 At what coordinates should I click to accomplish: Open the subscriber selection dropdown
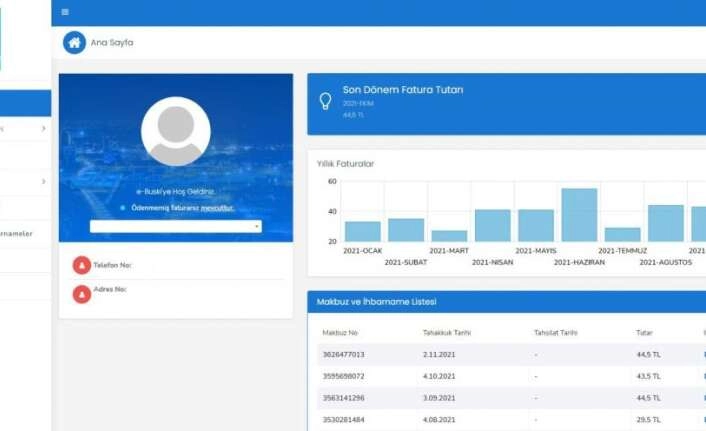point(175,227)
